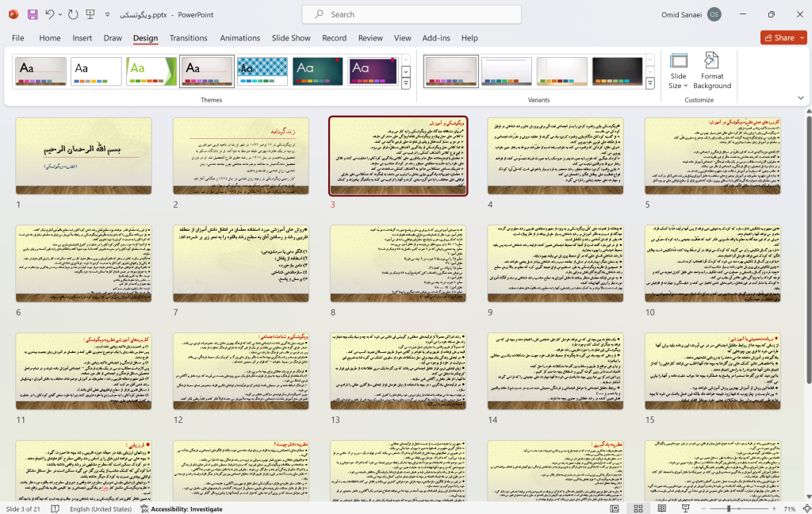Collapse the ribbon using the chevron
Viewport: 812px width, 514px height.
(x=801, y=98)
